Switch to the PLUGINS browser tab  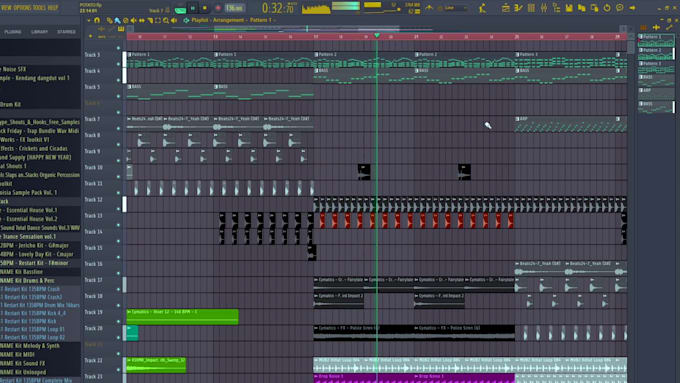pyautogui.click(x=13, y=32)
